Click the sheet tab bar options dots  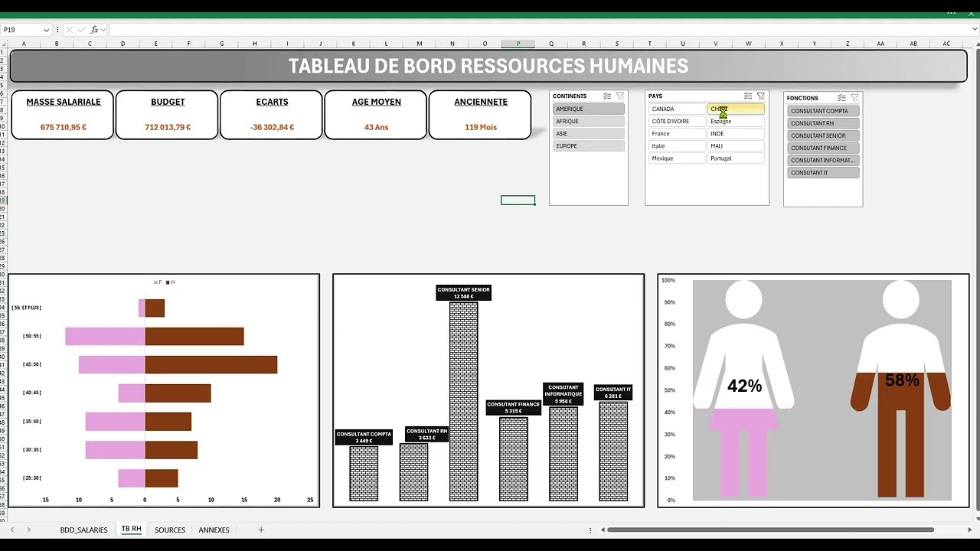tap(590, 530)
